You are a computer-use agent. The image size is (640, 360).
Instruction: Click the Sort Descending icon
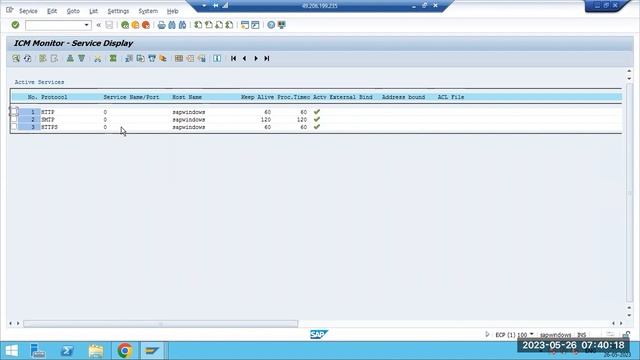pyautogui.click(x=82, y=58)
